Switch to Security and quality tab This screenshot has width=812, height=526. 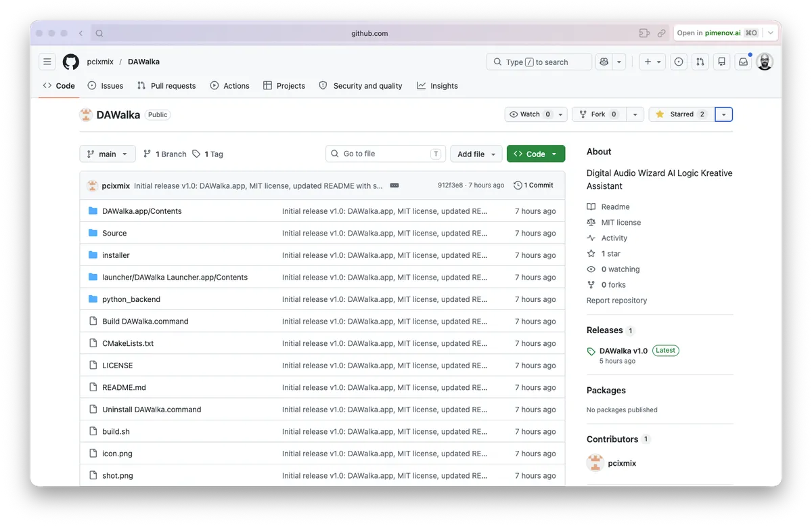coord(361,86)
